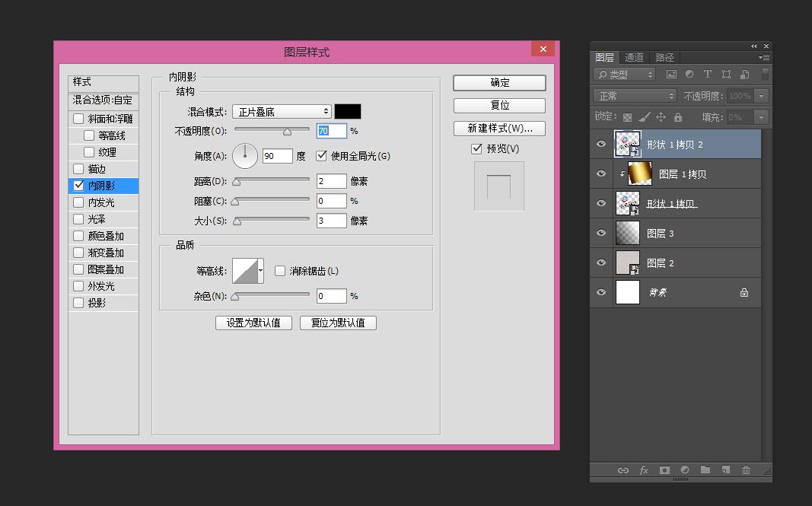This screenshot has height=506, width=812.
Task: Create a new group with folder icon
Action: pyautogui.click(x=705, y=470)
